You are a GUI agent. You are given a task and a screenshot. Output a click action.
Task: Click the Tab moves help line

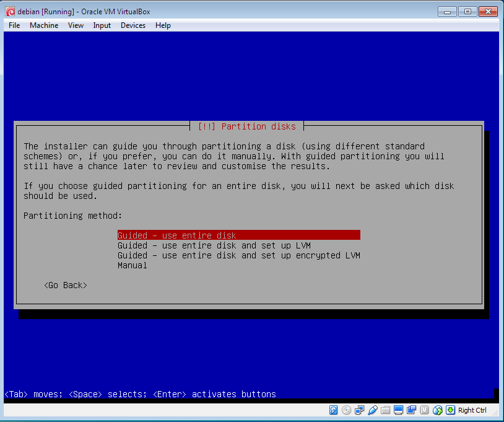point(141,394)
